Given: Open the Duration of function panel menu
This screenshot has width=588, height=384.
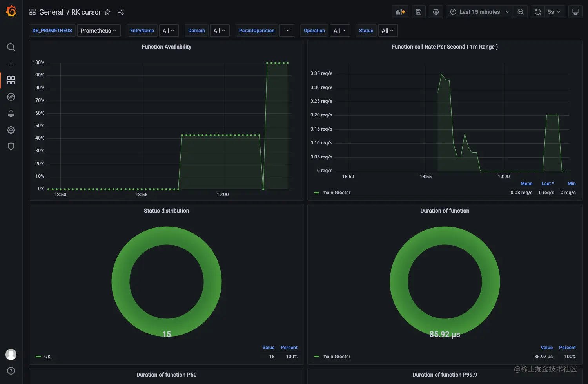Looking at the screenshot, I should point(445,211).
